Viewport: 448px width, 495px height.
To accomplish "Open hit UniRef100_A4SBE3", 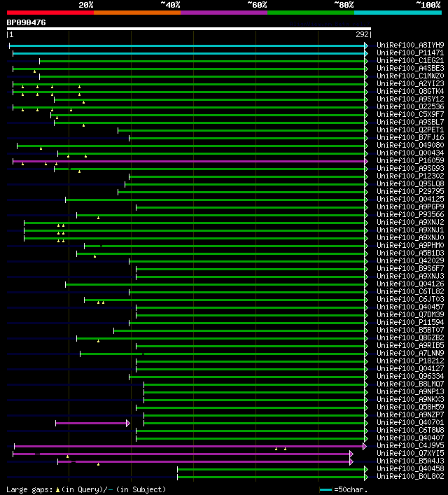I will click(x=410, y=68).
